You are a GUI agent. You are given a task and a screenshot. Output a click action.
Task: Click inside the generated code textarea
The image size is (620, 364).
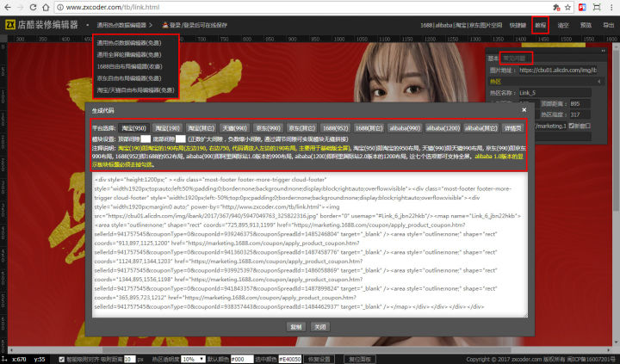point(310,245)
